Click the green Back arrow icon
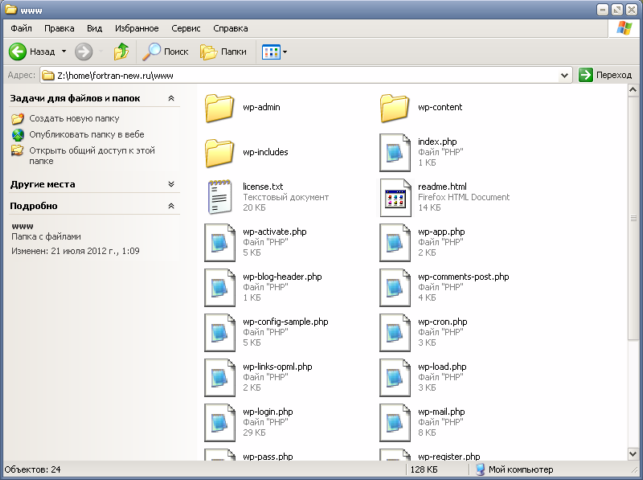 pyautogui.click(x=18, y=52)
